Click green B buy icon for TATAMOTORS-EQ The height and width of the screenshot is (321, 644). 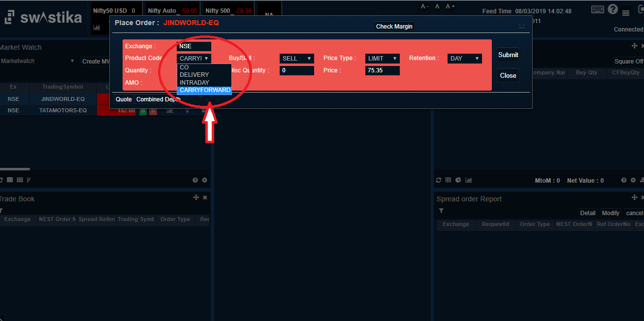point(143,111)
